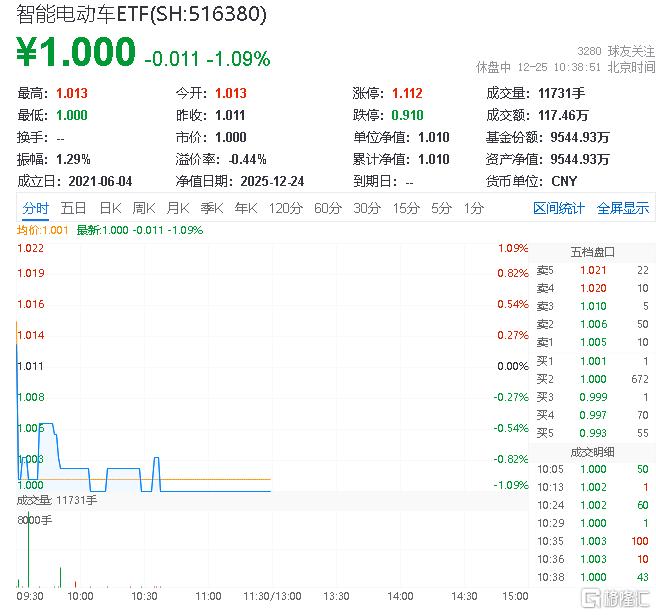Show the 周K weekly chart
Screen dimensions: 656x615
[143, 208]
